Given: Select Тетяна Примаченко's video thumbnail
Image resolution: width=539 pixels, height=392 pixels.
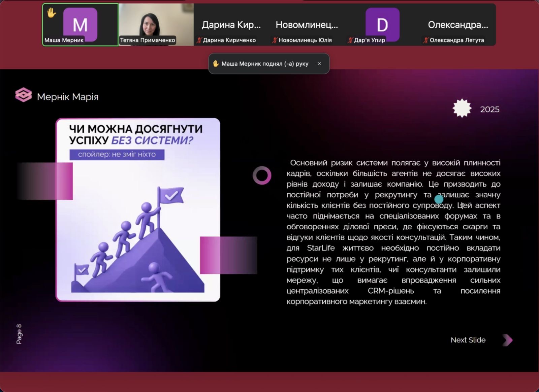Looking at the screenshot, I should [x=156, y=24].
